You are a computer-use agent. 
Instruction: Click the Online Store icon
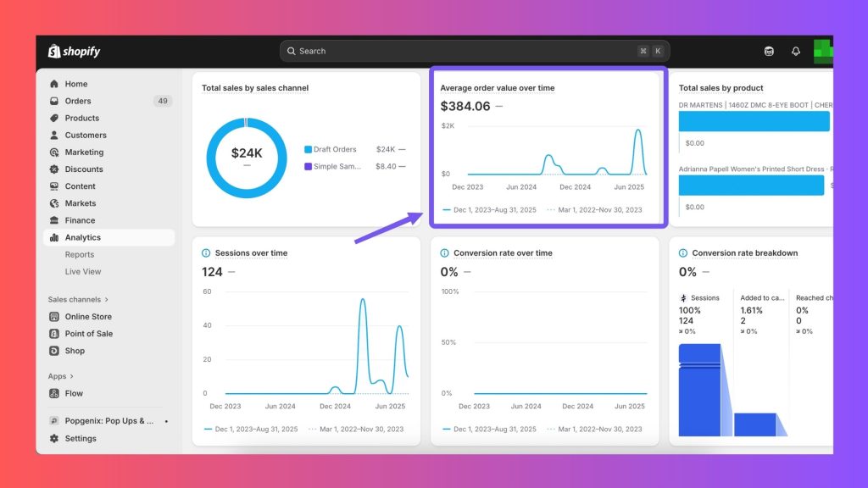[54, 317]
